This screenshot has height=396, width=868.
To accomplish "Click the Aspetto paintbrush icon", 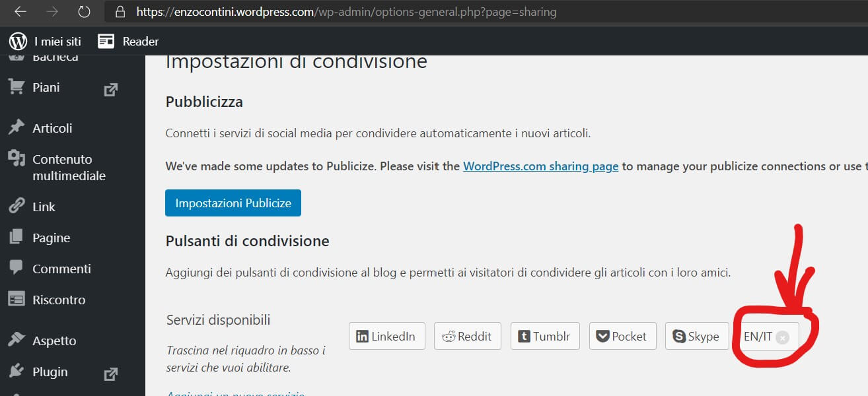I will click(16, 341).
